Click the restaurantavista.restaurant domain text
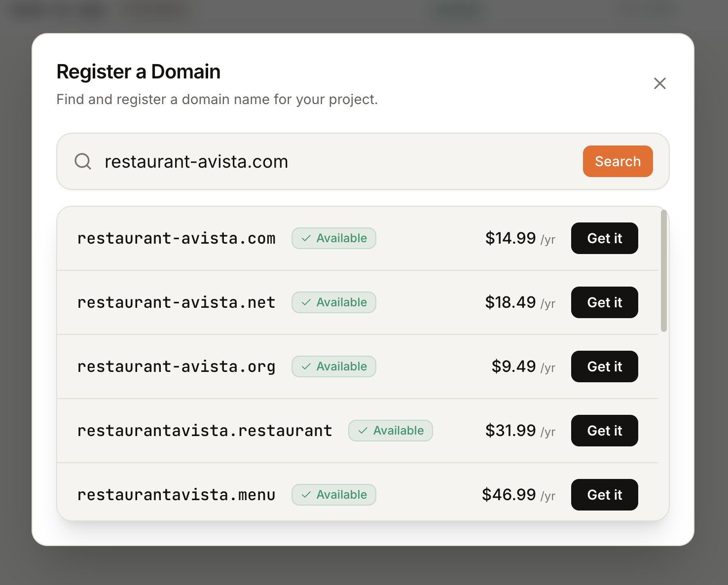Viewport: 728px width, 585px height. click(x=205, y=431)
